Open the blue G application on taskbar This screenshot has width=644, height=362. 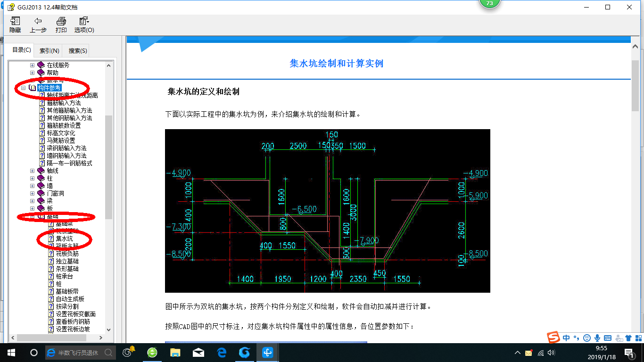pyautogui.click(x=244, y=353)
